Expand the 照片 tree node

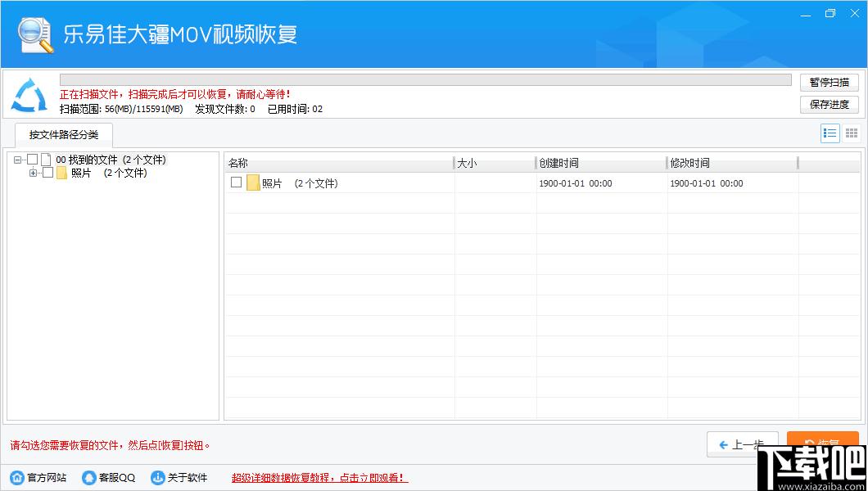pyautogui.click(x=34, y=173)
